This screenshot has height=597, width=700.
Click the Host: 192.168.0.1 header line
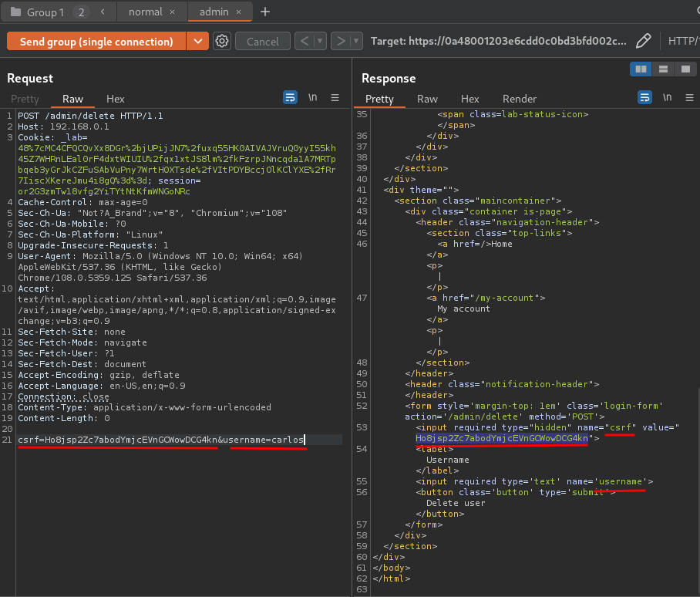(63, 126)
